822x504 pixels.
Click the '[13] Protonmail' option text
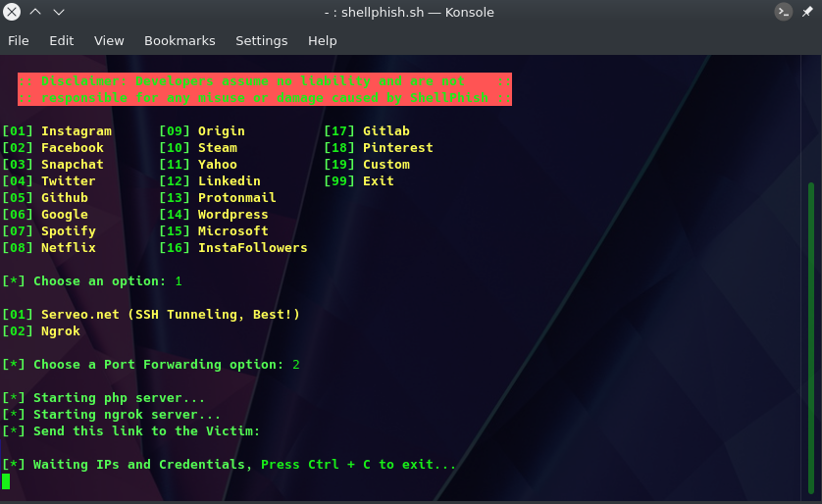coord(218,198)
